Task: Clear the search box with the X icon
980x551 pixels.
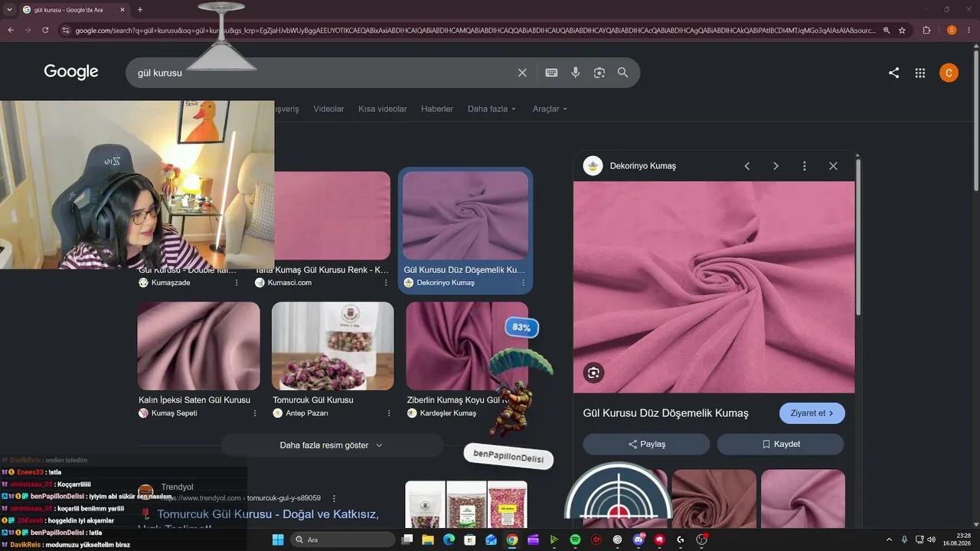Action: click(x=522, y=73)
